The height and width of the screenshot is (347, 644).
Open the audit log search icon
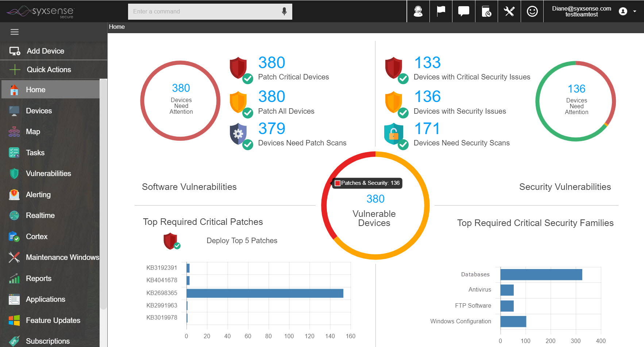tap(486, 11)
